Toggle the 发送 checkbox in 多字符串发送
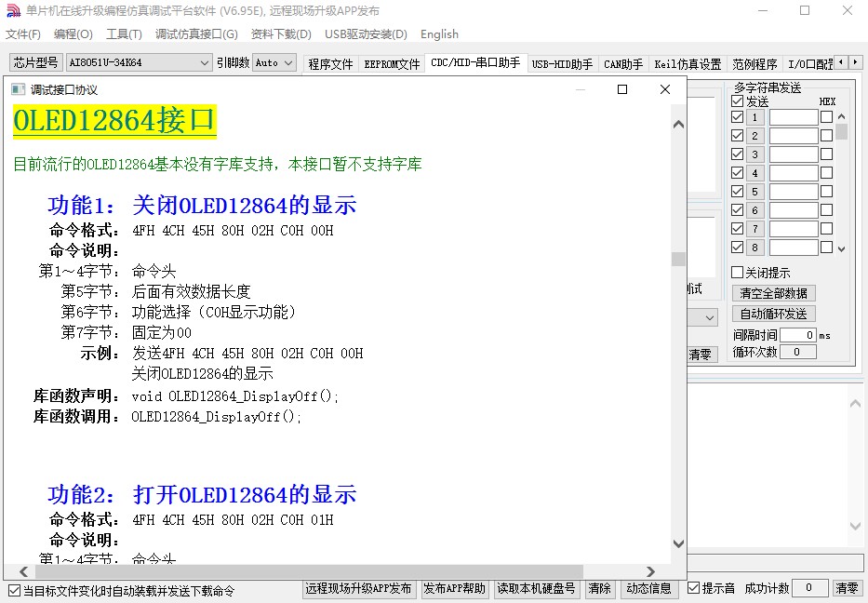868x603 pixels. [737, 100]
